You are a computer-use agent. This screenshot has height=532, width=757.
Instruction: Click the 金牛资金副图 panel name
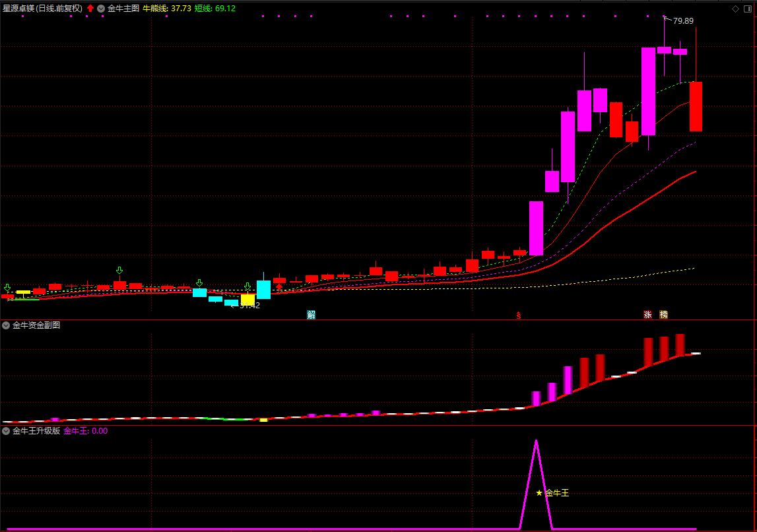point(36,325)
